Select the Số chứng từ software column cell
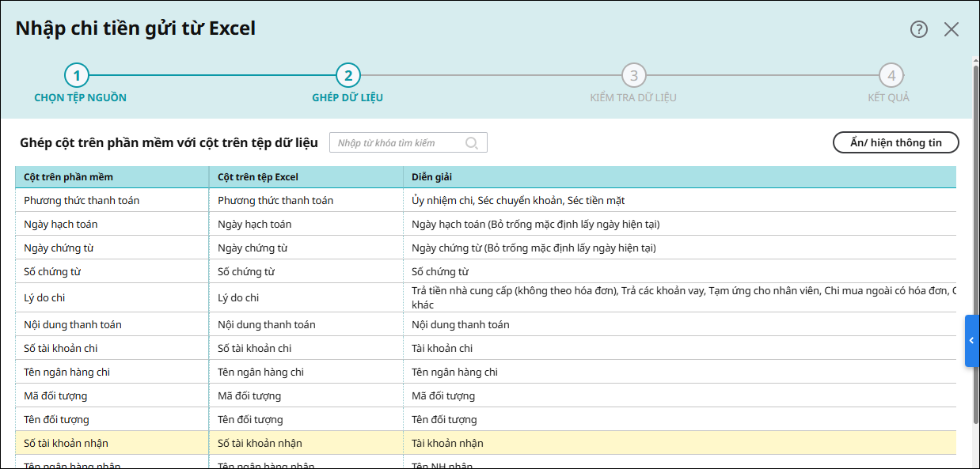This screenshot has width=980, height=469. (x=111, y=271)
